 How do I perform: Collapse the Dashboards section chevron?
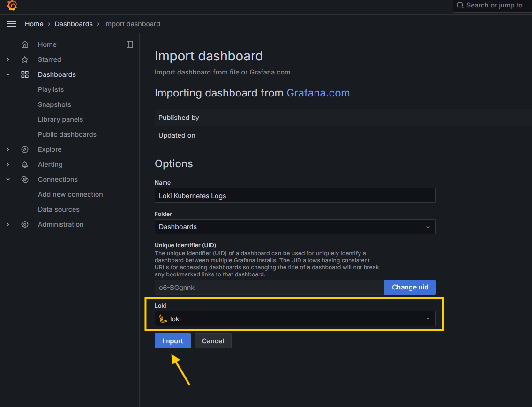coord(8,74)
